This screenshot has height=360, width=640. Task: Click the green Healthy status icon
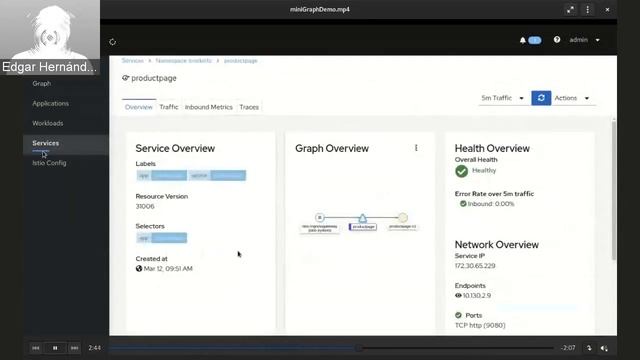[x=462, y=171]
